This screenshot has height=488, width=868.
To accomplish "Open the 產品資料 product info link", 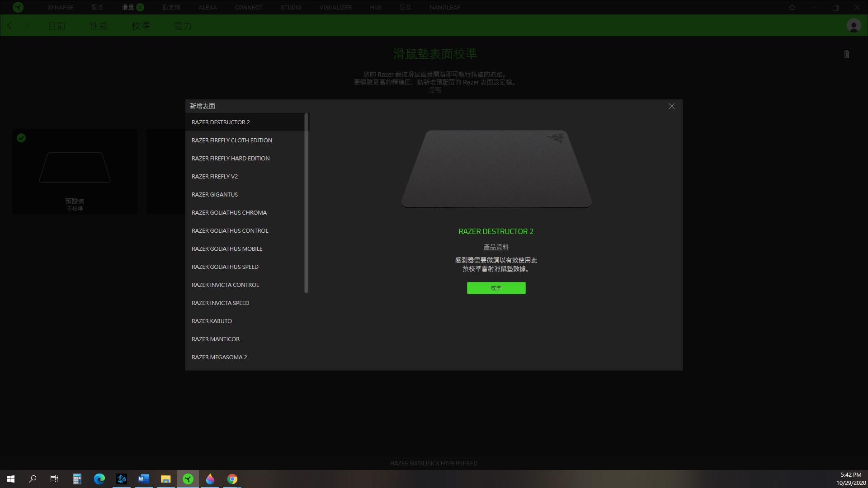I will 496,247.
